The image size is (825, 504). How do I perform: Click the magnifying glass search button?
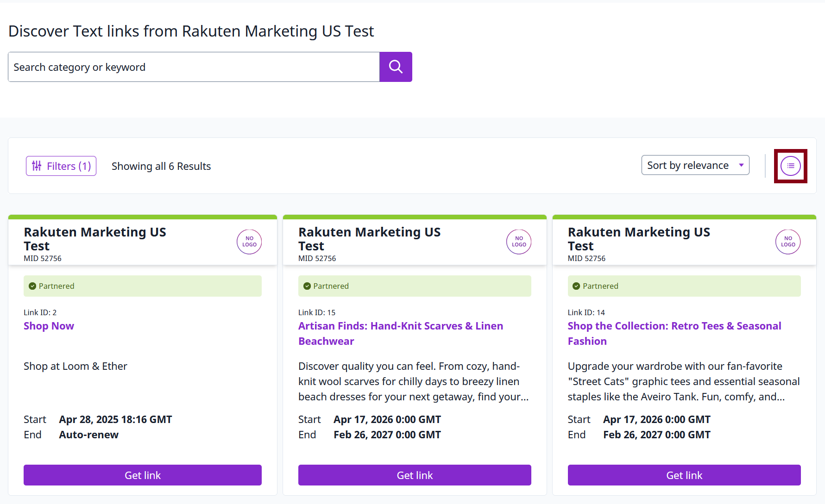(396, 67)
